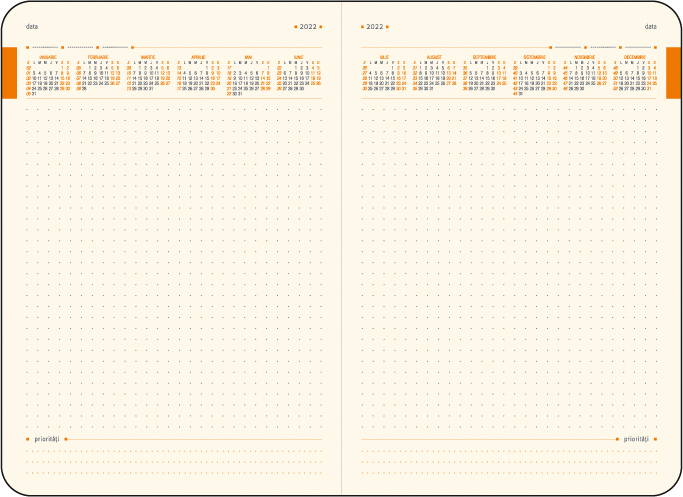Click the Noiembrie month heading
Image resolution: width=683 pixels, height=497 pixels.
coord(583,57)
